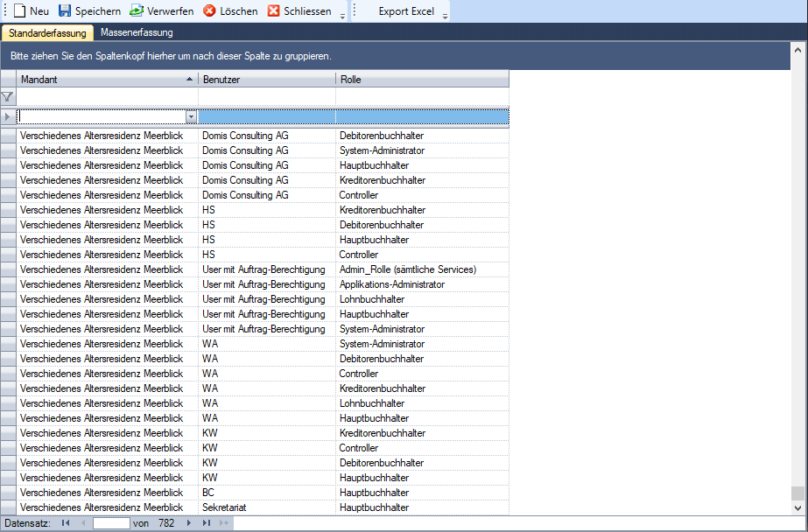This screenshot has width=808, height=532.
Task: Click the red Löschen delete icon
Action: click(x=209, y=11)
